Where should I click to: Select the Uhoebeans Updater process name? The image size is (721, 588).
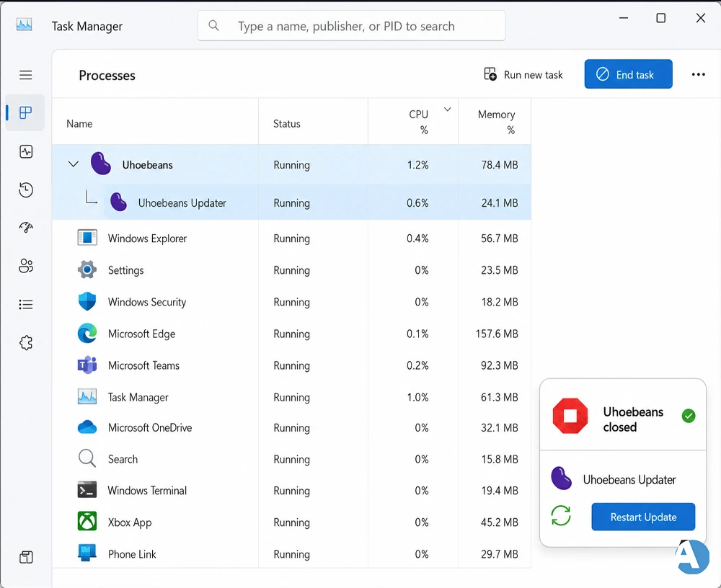(x=182, y=202)
